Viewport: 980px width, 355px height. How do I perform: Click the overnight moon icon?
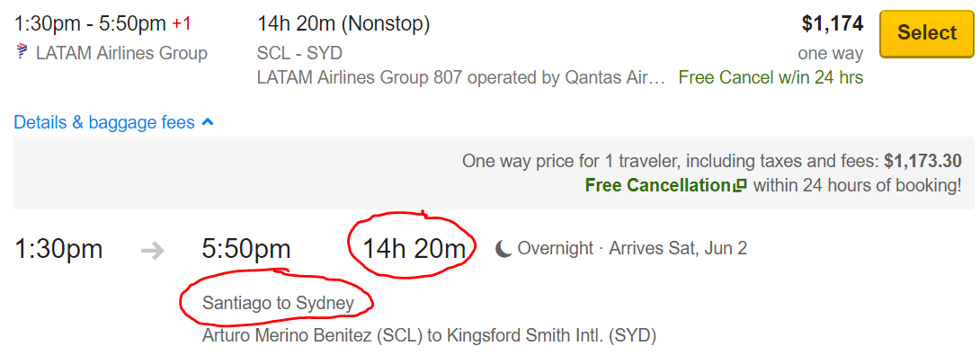coord(503,249)
